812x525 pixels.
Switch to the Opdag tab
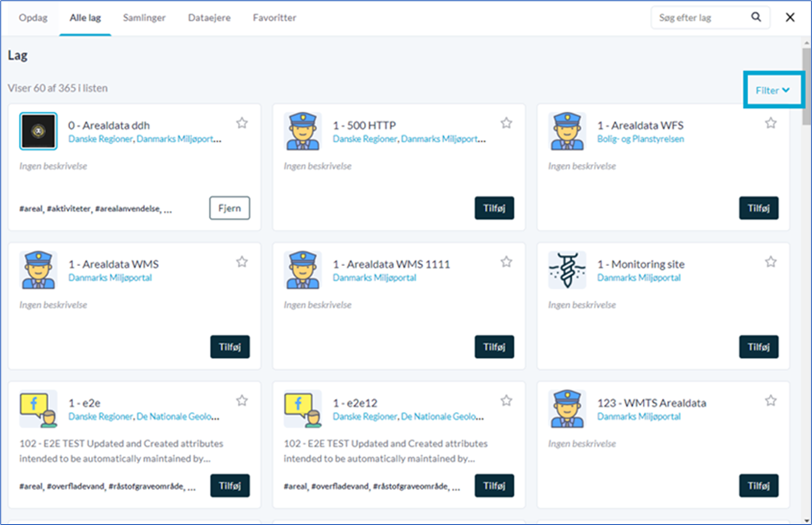(33, 18)
